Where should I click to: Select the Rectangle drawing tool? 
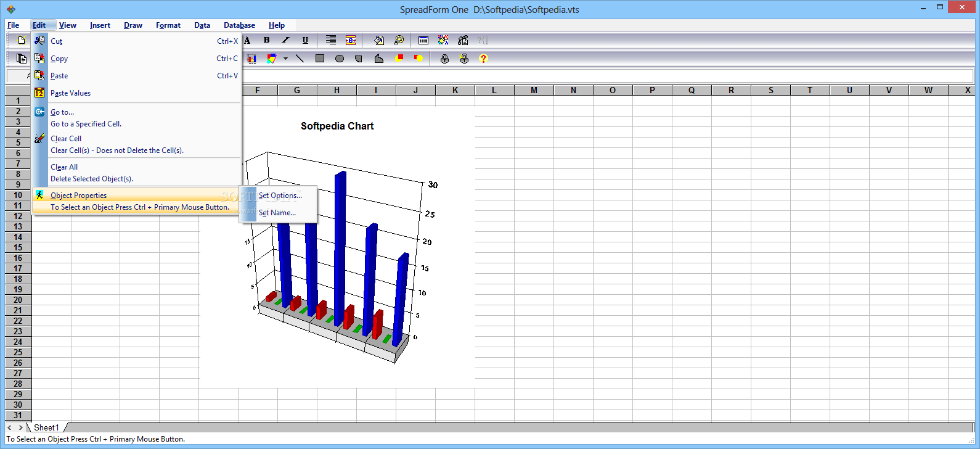click(320, 59)
